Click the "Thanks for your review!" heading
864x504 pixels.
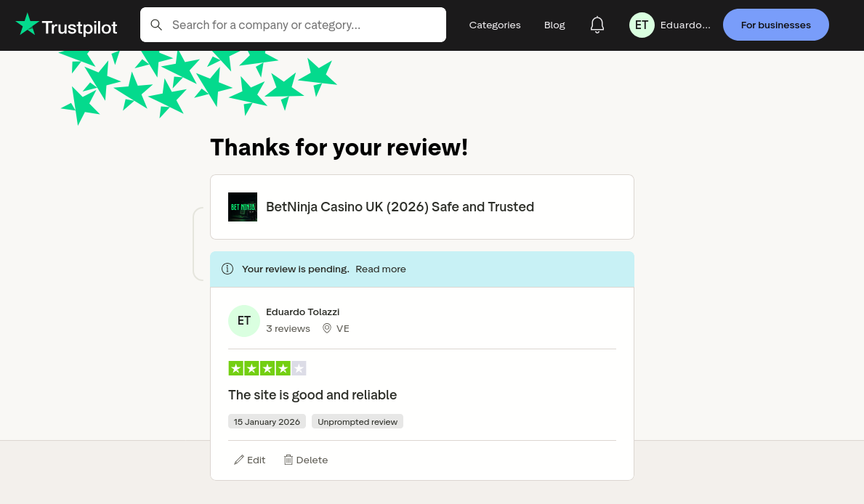tap(339, 147)
